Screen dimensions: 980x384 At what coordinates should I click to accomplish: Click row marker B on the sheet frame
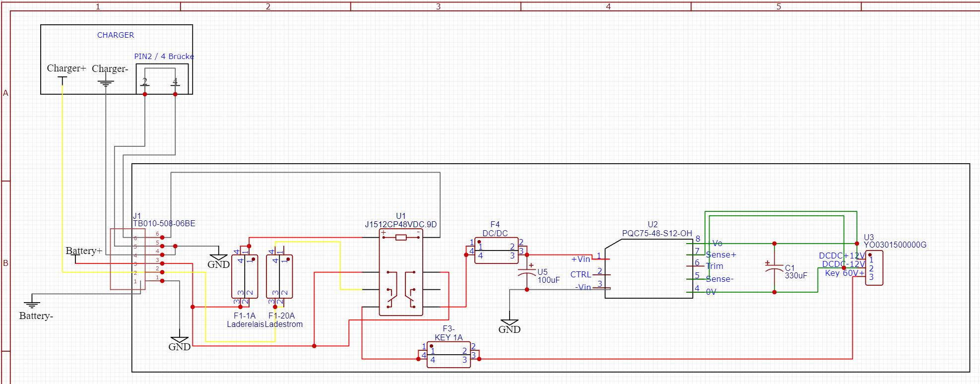(5, 263)
